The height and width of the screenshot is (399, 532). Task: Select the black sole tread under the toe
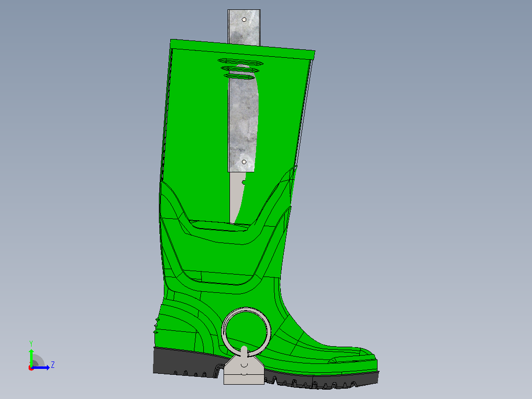pyautogui.click(x=322, y=380)
